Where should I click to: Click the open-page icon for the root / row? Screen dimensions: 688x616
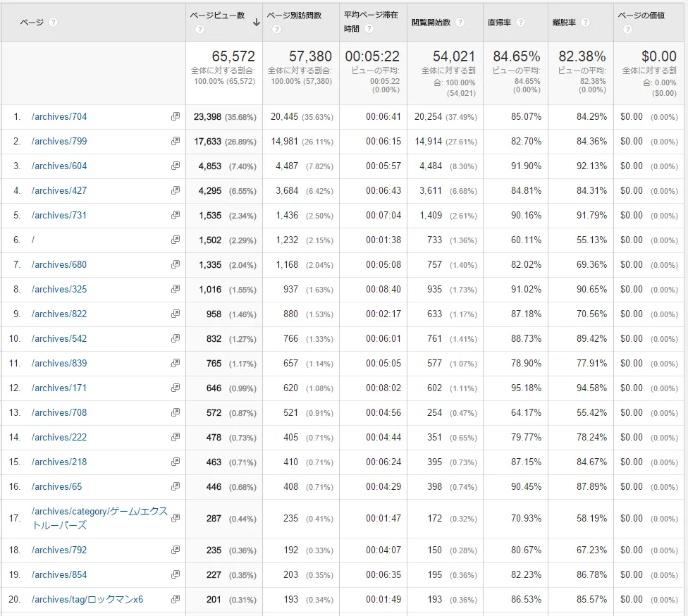coord(176,240)
